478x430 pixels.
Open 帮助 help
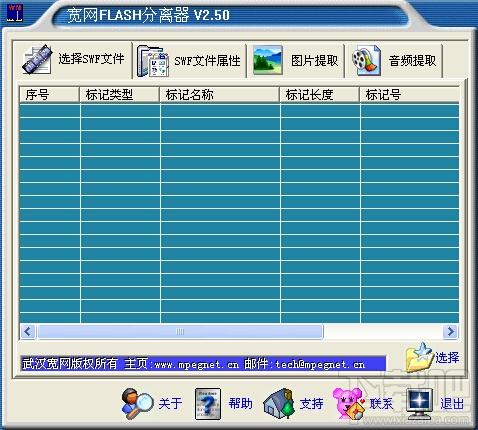(x=240, y=404)
